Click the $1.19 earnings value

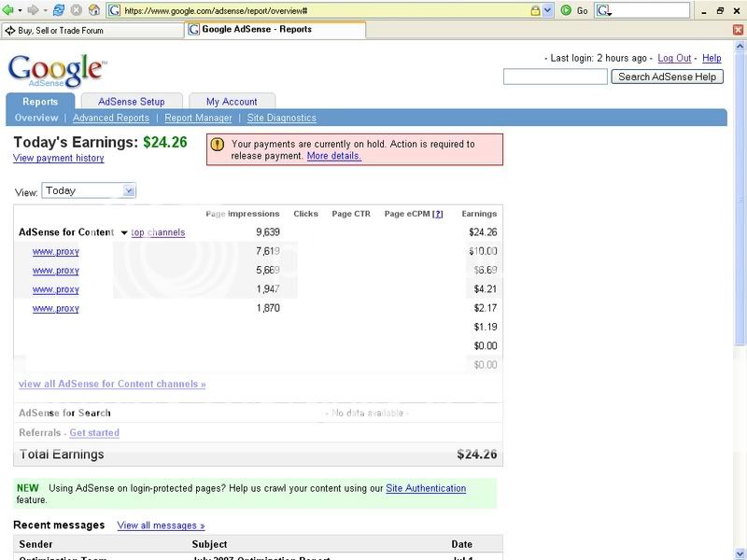486,327
